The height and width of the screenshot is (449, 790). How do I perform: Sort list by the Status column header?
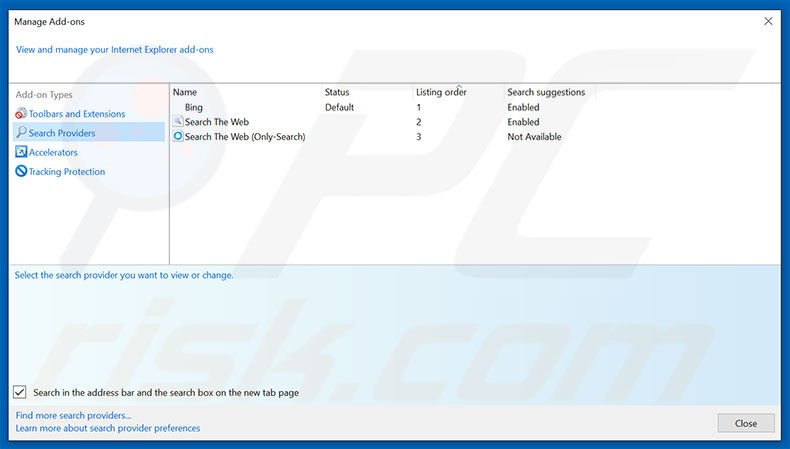366,92
